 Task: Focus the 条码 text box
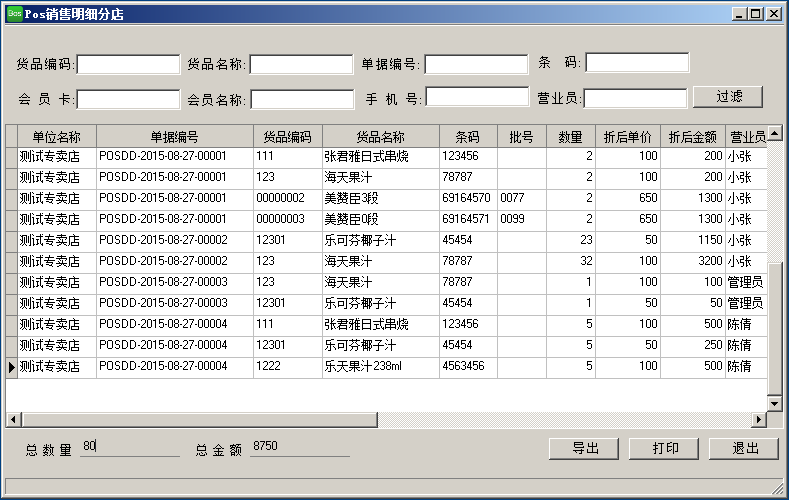click(x=637, y=63)
